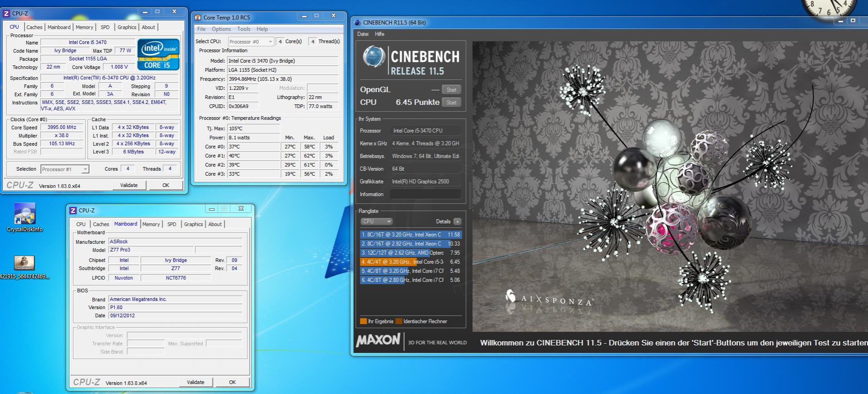Switch to CPU tab in lower CPU-Z window
Image resolution: width=868 pixels, height=394 pixels.
tap(81, 224)
